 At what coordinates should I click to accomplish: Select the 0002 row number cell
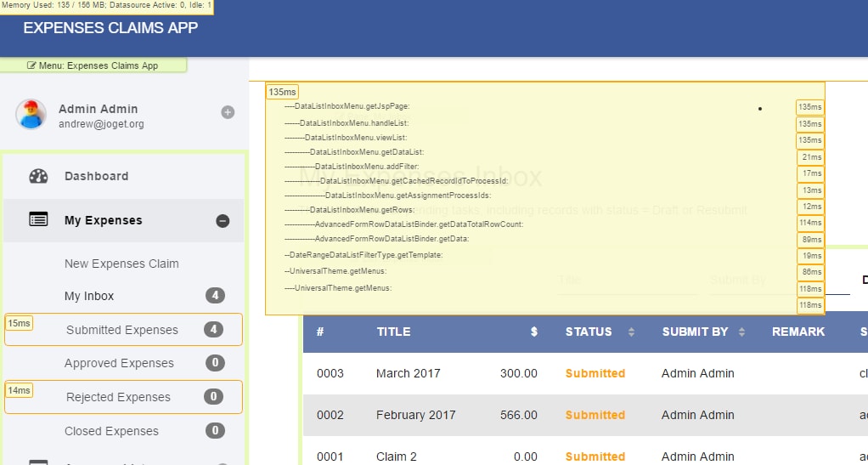[330, 415]
